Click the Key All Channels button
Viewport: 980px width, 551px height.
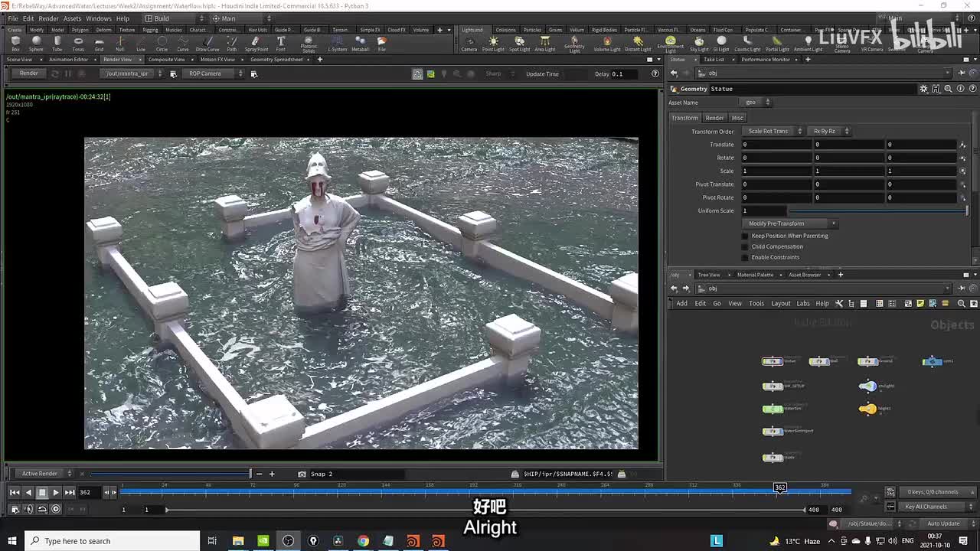926,507
